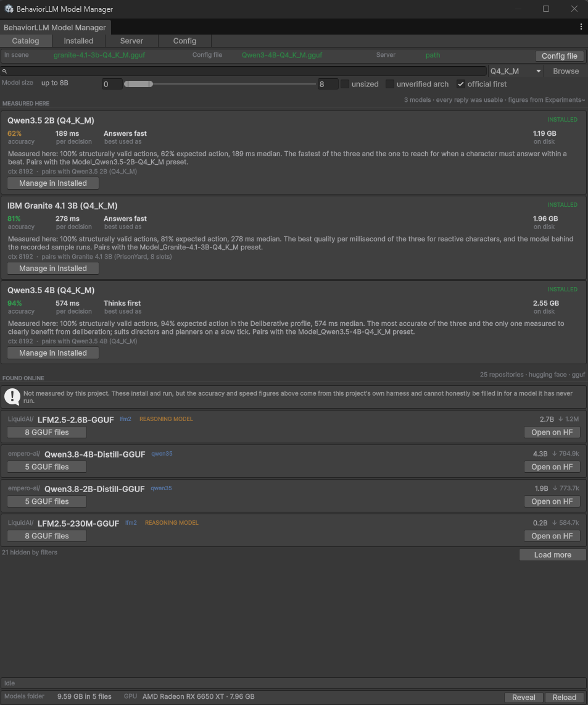Click granite-4.1-3b-Q4_K_M.gguf in scene link
The width and height of the screenshot is (588, 705).
tap(99, 55)
